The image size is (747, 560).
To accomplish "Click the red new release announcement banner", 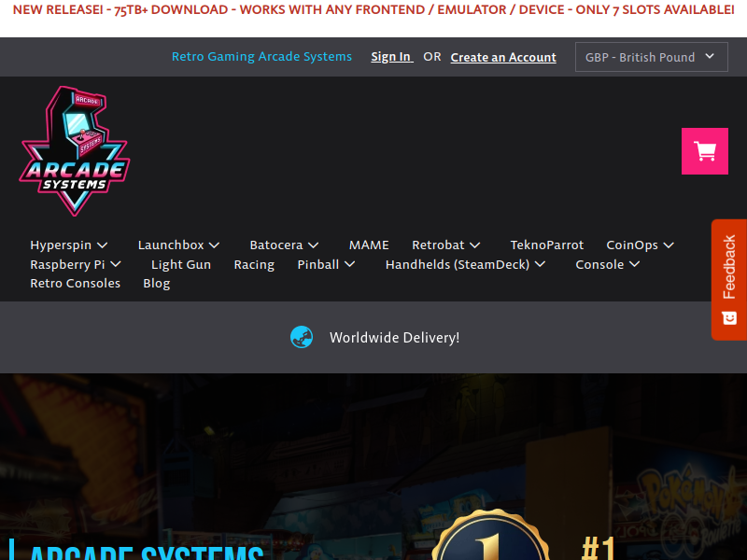I will tap(373, 9).
